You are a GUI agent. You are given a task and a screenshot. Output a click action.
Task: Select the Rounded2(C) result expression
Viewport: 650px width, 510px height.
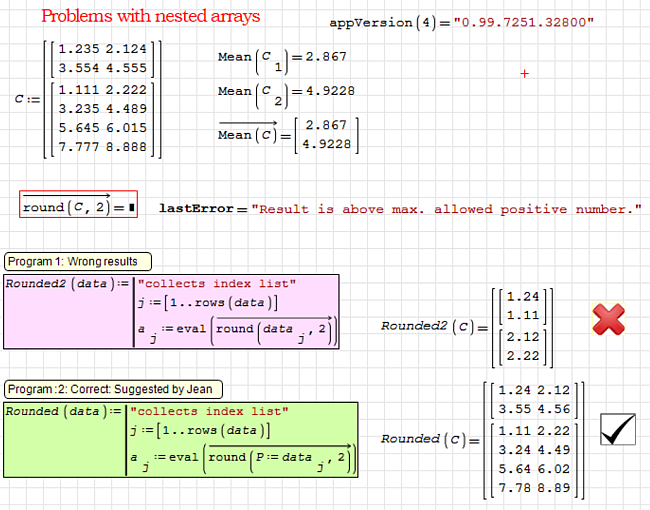click(466, 326)
